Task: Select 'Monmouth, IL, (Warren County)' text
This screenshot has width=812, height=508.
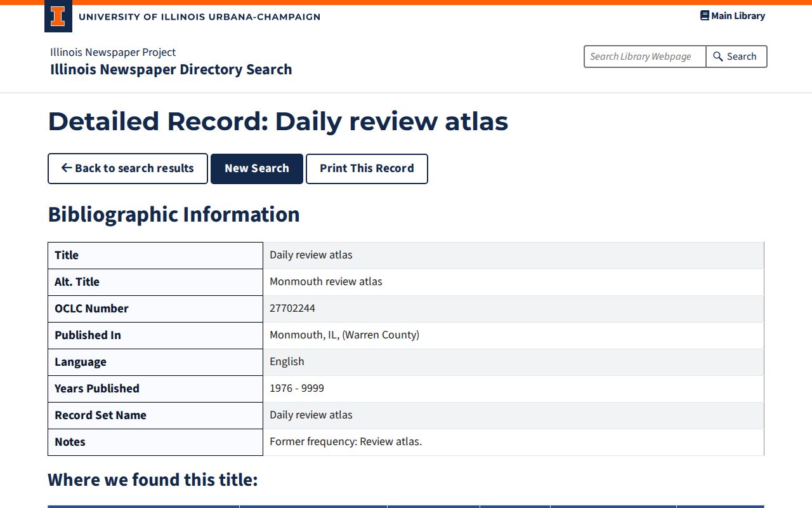Action: (344, 335)
